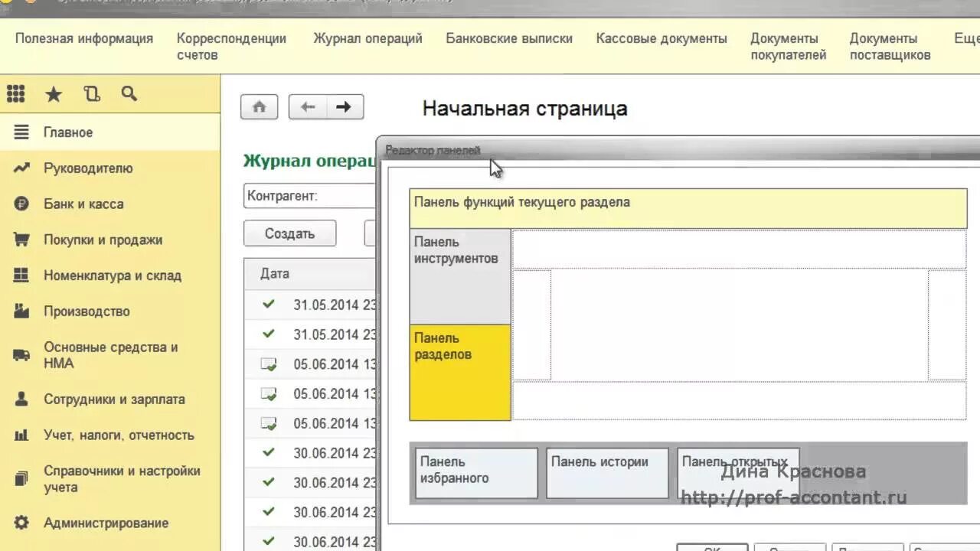
Task: Click the Сотрудники и зарплата person icon
Action: click(21, 399)
